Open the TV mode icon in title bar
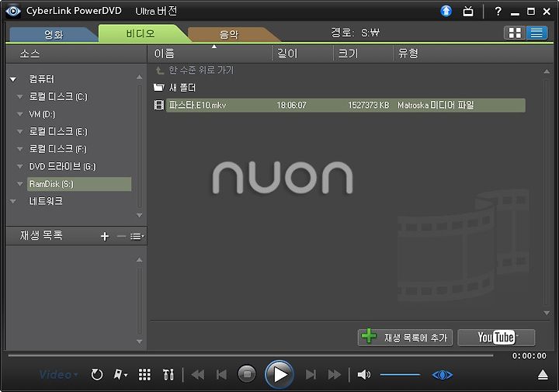 pyautogui.click(x=468, y=12)
